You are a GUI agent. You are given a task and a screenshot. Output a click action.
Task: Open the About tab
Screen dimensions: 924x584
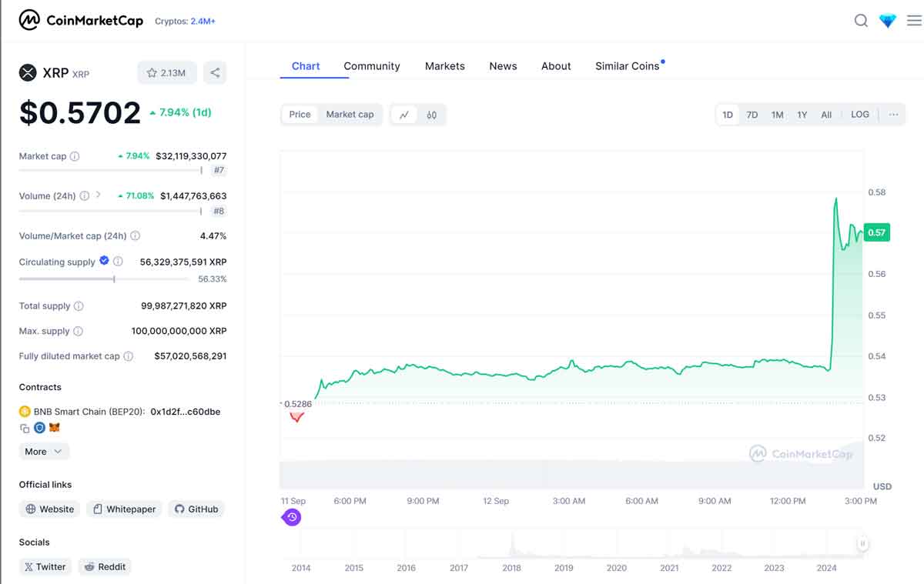pyautogui.click(x=556, y=66)
